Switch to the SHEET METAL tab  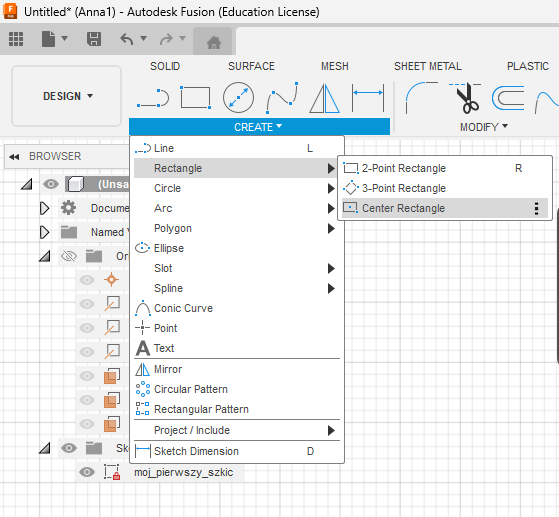pos(427,66)
